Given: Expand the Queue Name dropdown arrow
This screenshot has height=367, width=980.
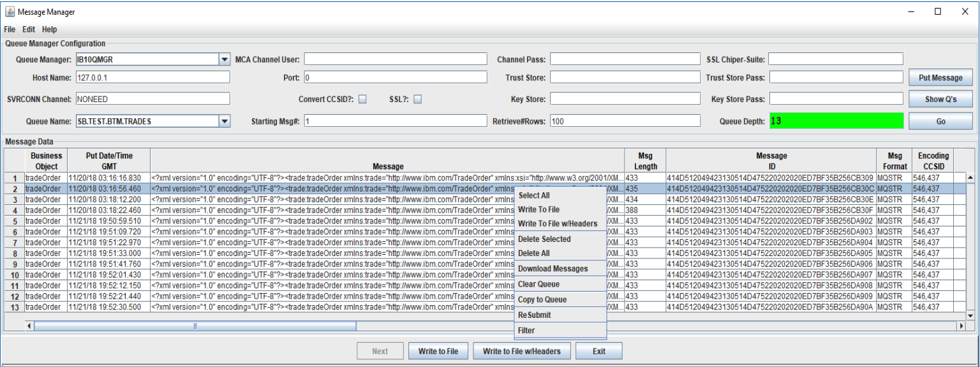Looking at the screenshot, I should point(225,121).
